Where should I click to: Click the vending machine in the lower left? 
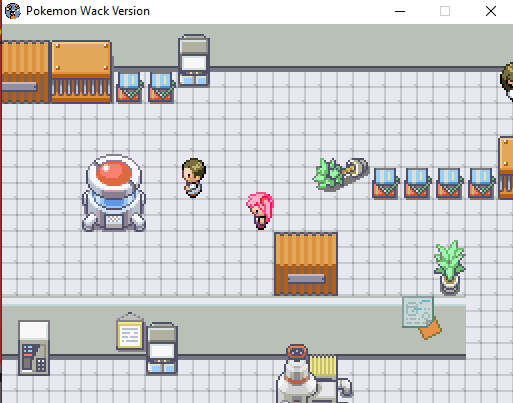34,348
